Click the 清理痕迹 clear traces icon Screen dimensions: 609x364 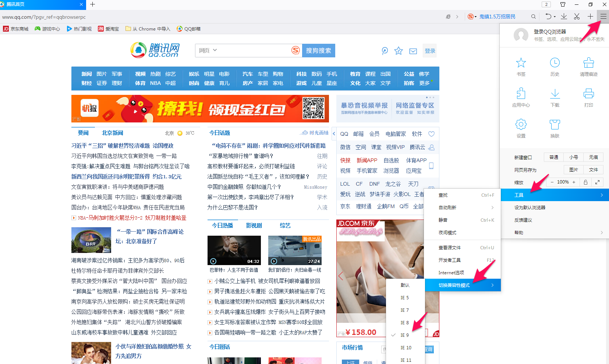tap(588, 63)
